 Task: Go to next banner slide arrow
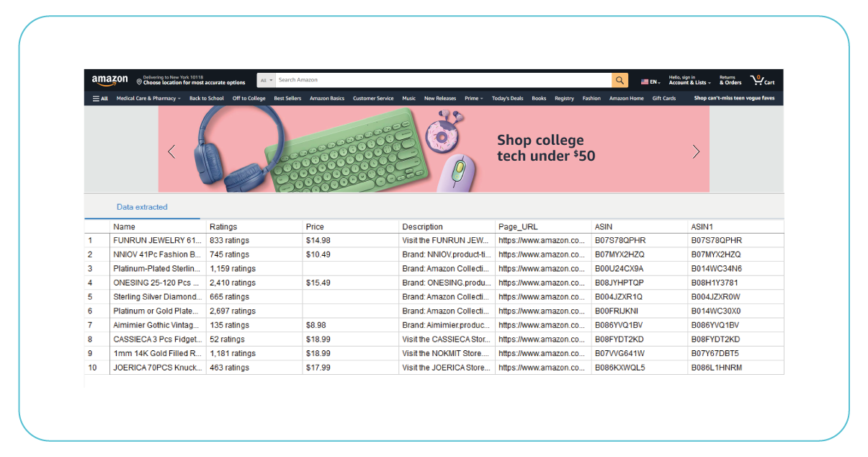[x=696, y=151]
